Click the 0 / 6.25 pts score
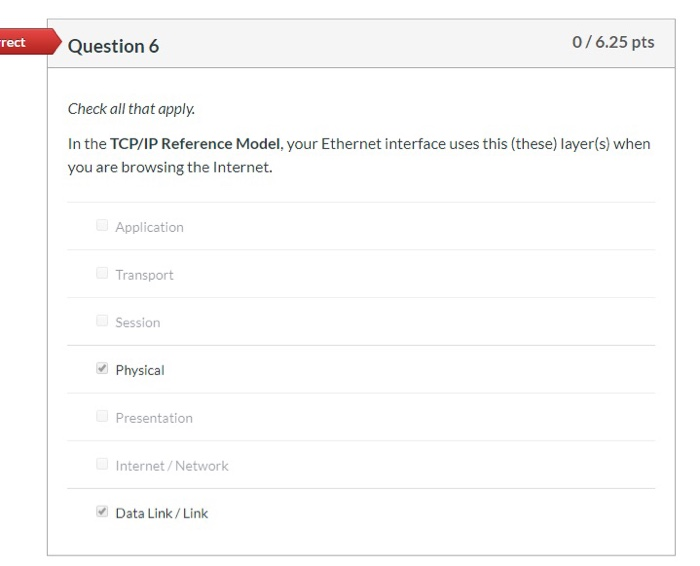The width and height of the screenshot is (700, 566). (x=613, y=42)
